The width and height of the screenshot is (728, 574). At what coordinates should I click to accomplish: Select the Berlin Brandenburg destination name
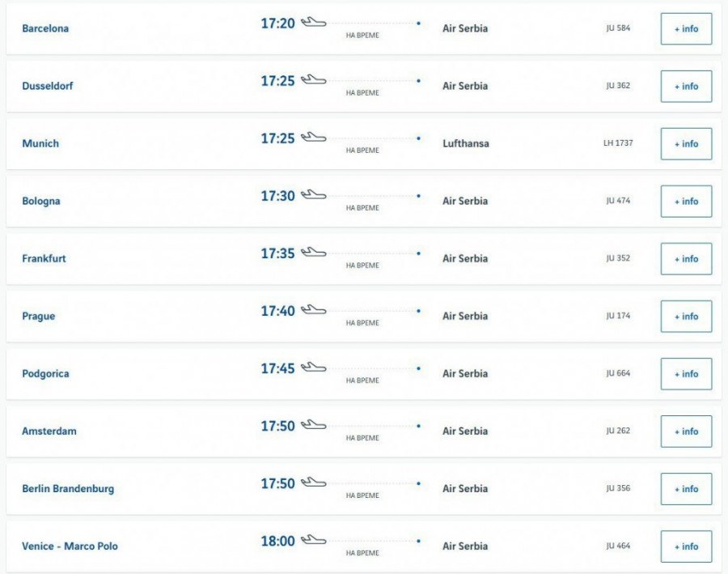point(68,489)
